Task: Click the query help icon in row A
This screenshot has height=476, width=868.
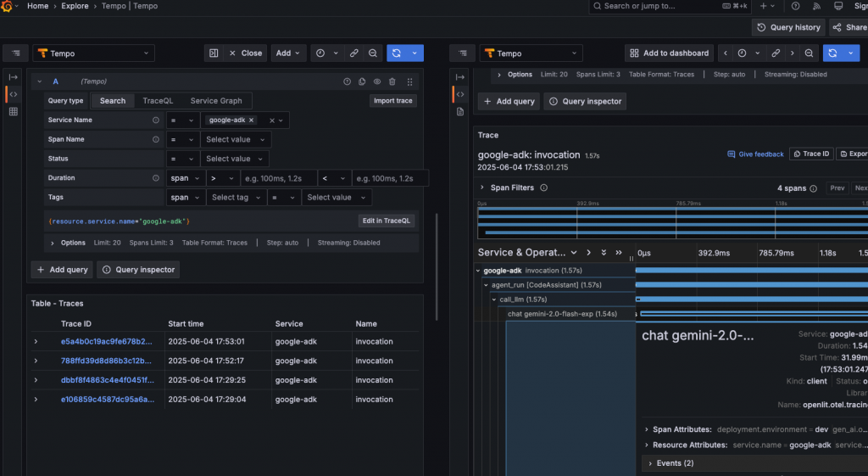Action: 347,81
